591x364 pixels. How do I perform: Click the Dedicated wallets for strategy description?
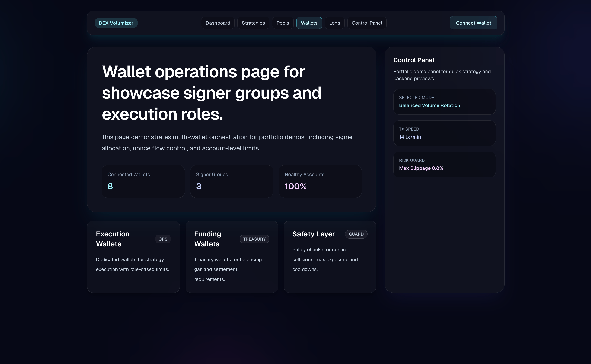pos(132,264)
